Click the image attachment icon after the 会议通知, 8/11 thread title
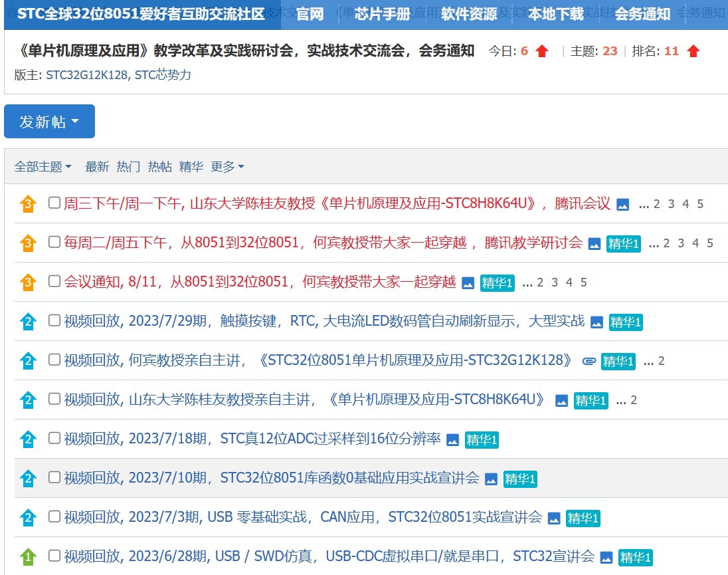Screen dimensions: 728x575 [x=468, y=283]
